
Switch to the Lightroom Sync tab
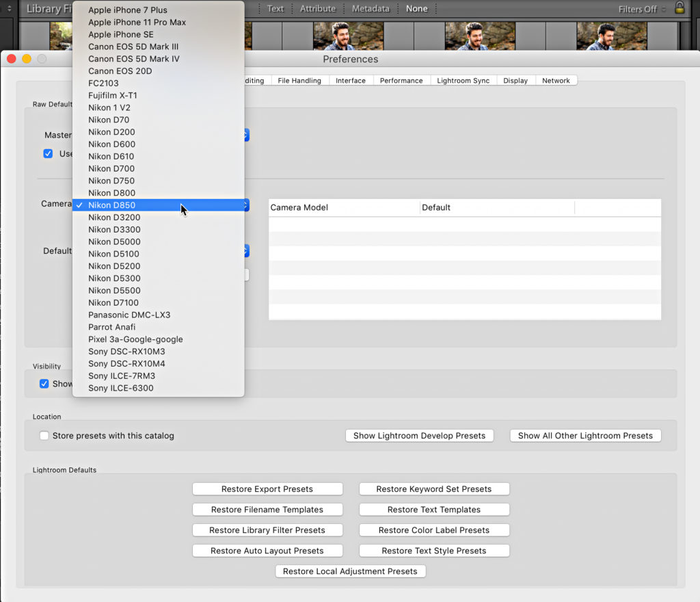463,81
